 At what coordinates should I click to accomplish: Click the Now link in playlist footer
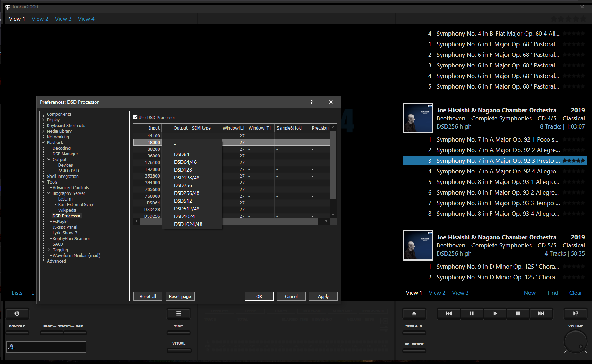(530, 293)
